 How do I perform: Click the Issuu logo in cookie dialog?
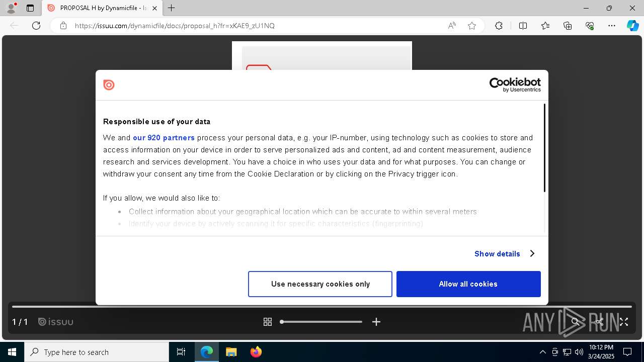coord(109,85)
